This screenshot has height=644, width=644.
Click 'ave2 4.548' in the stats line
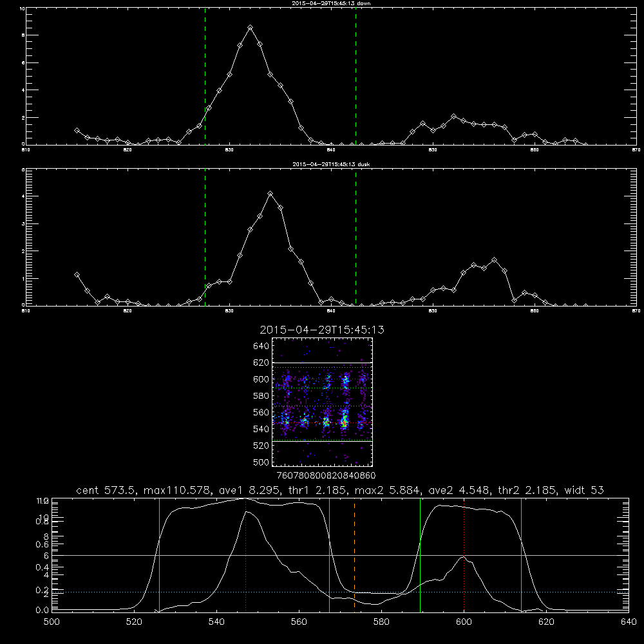[459, 490]
